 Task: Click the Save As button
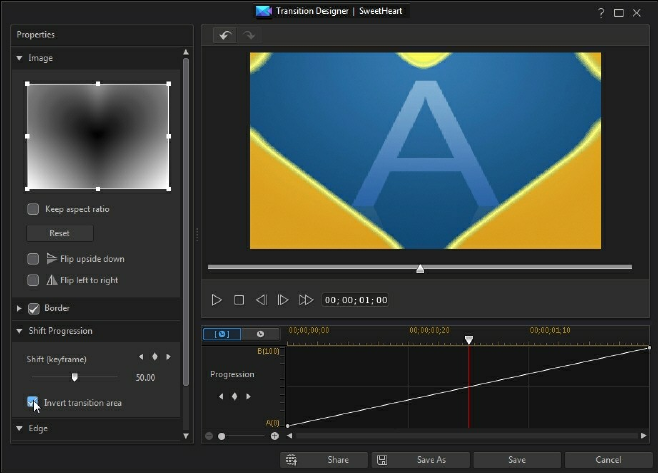pos(421,460)
